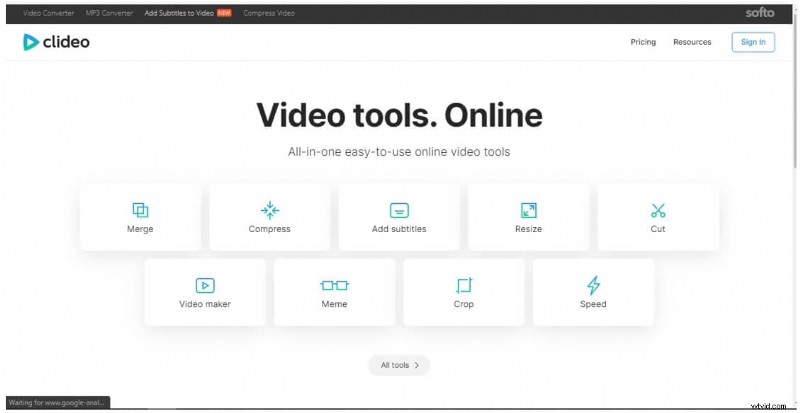This screenshot has height=413, width=800.
Task: Click the NEW badge in top bar
Action: click(224, 13)
